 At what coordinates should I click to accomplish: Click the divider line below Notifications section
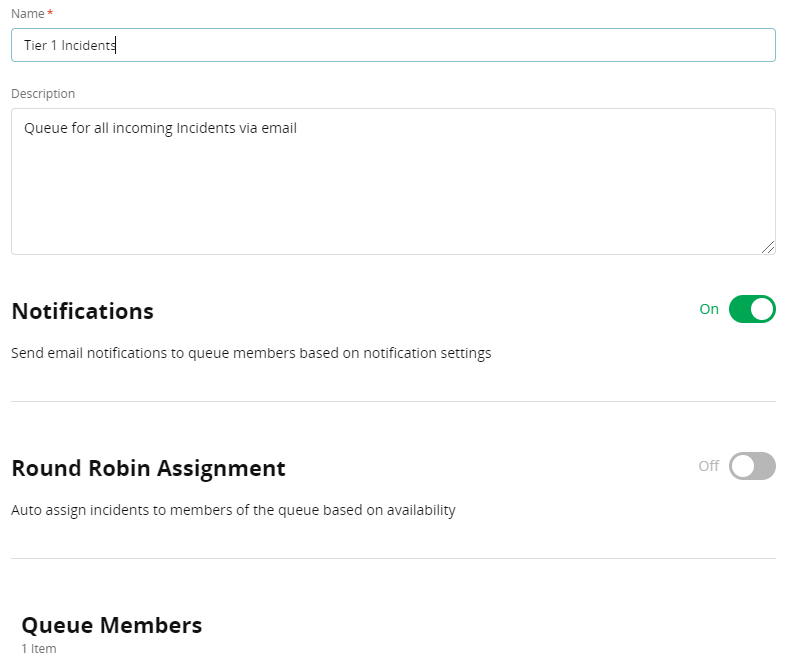click(393, 401)
